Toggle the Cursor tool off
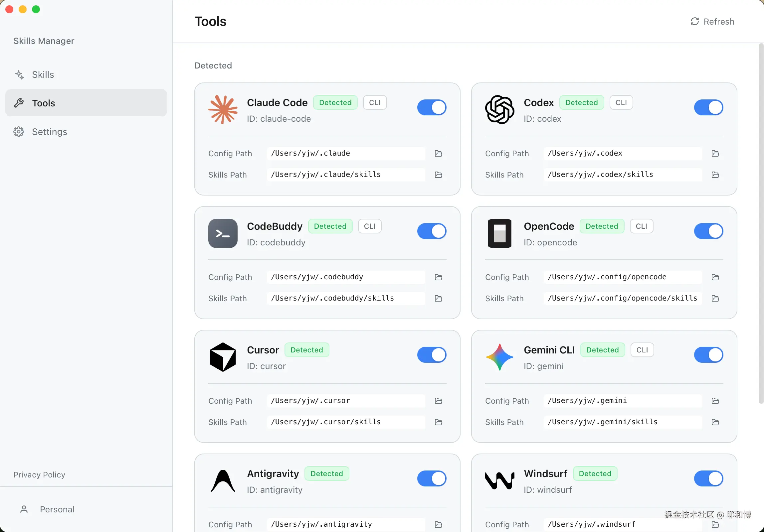Image resolution: width=764 pixels, height=532 pixels. [x=432, y=355]
